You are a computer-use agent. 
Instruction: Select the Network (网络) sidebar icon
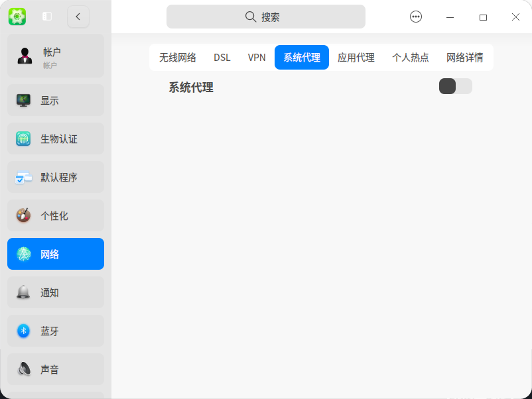pyautogui.click(x=25, y=253)
